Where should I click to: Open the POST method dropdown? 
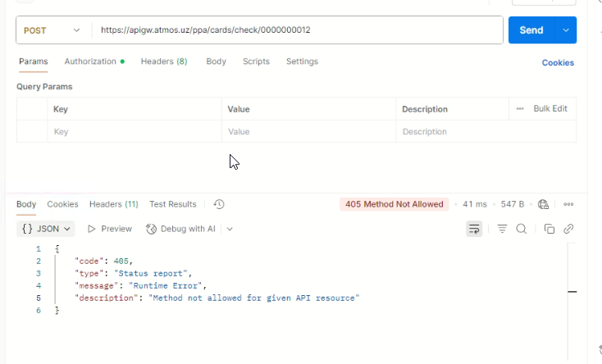pyautogui.click(x=52, y=30)
